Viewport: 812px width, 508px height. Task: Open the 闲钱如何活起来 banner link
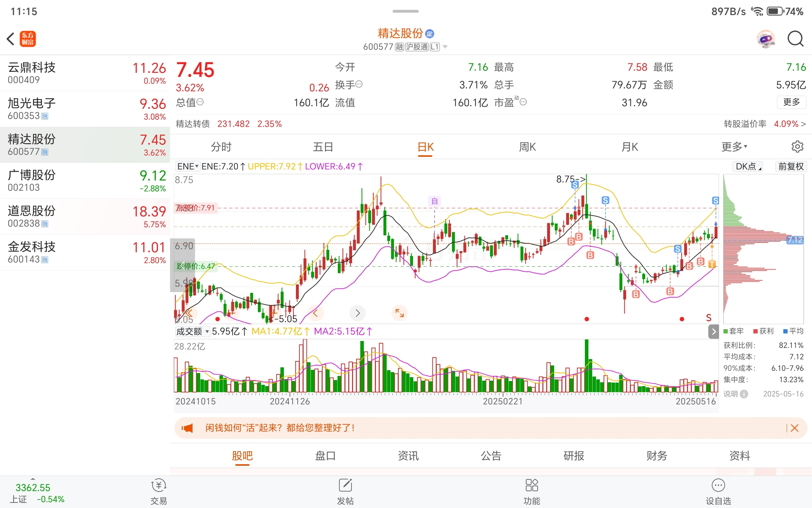279,428
